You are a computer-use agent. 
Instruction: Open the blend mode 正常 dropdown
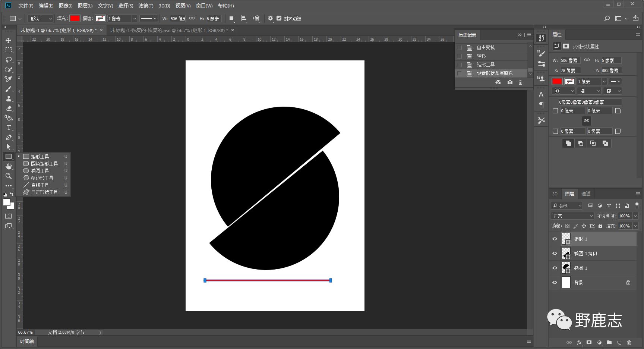point(572,216)
